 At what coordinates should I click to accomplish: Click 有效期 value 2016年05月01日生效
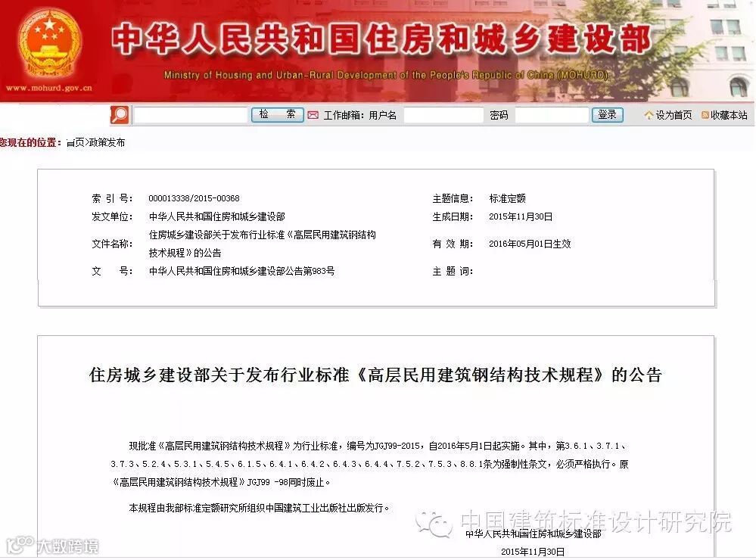pyautogui.click(x=530, y=244)
